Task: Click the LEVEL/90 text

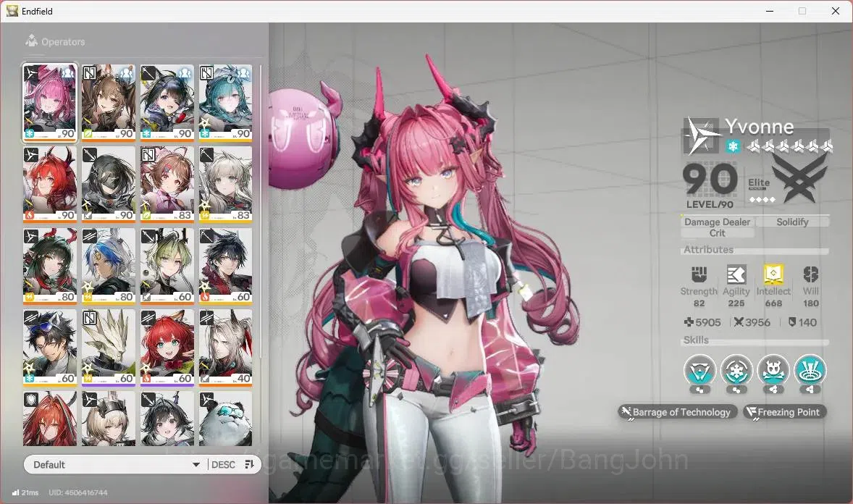Action: pos(710,205)
